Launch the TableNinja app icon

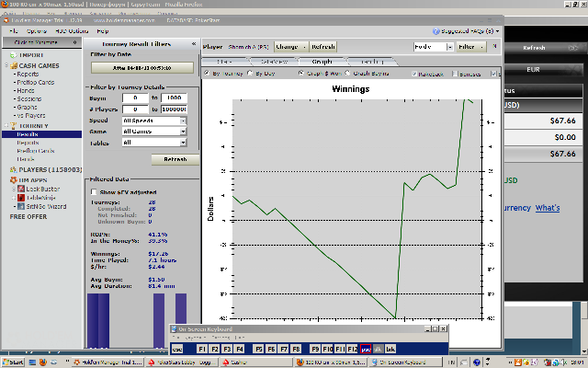19,197
